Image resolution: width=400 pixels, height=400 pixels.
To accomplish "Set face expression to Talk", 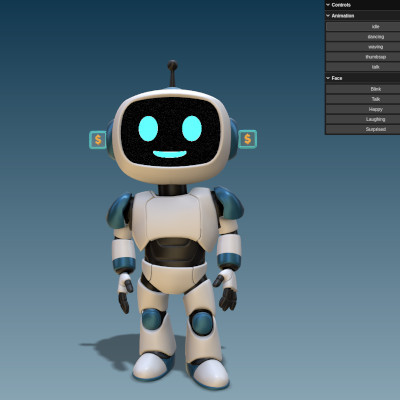I will 363,99.
